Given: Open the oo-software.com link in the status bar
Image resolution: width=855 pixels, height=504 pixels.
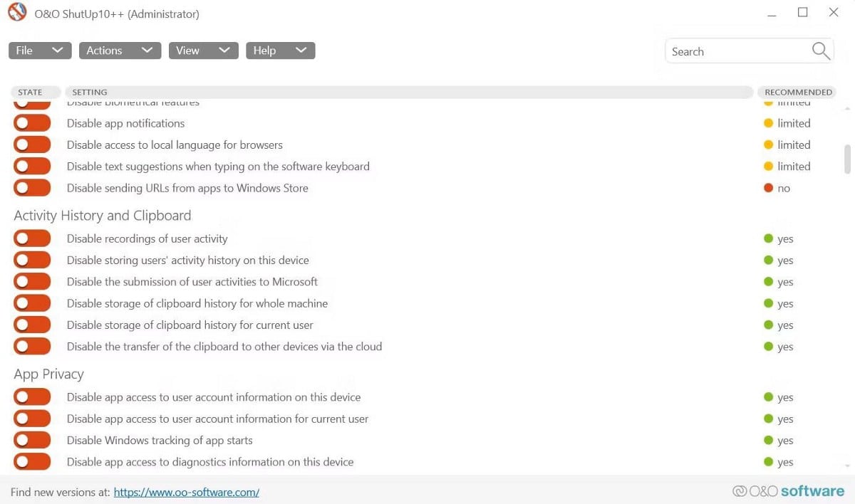Looking at the screenshot, I should [x=186, y=492].
